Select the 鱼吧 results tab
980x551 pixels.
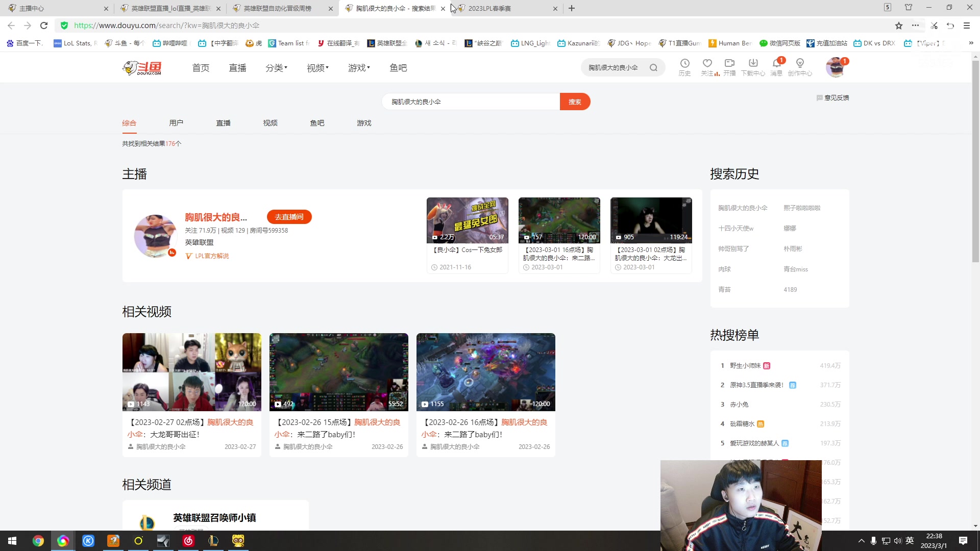(317, 123)
